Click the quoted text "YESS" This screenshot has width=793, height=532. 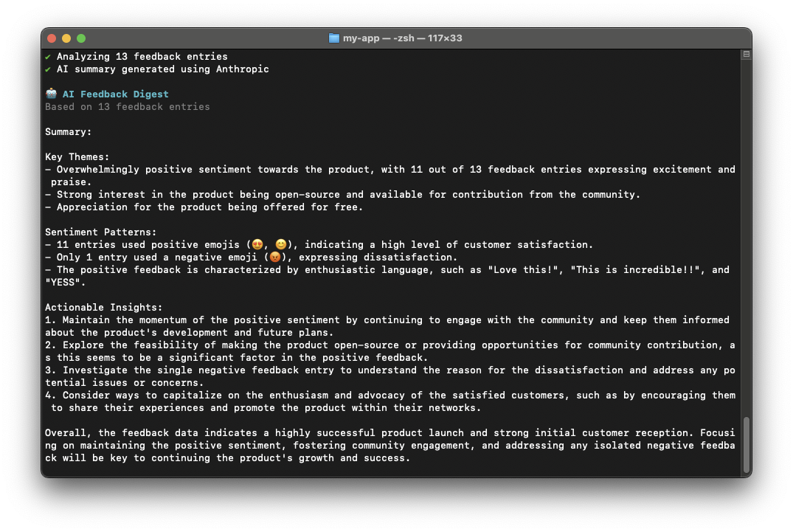pos(63,283)
